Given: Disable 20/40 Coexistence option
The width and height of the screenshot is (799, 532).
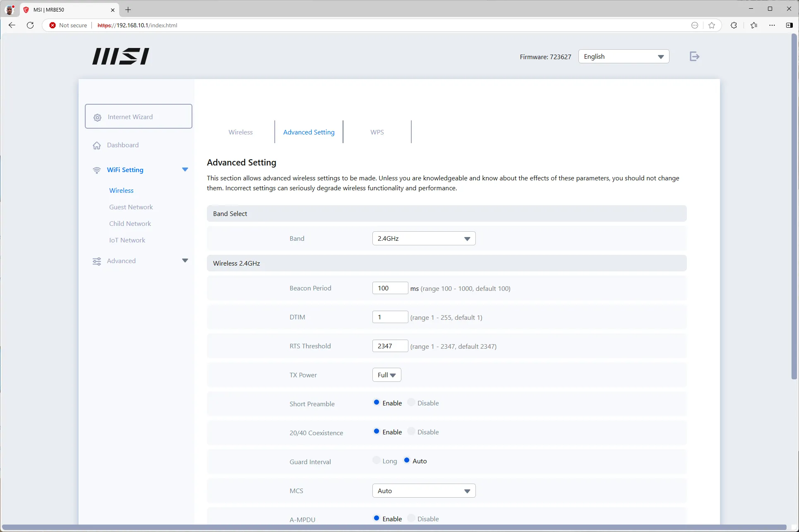Looking at the screenshot, I should 411,431.
